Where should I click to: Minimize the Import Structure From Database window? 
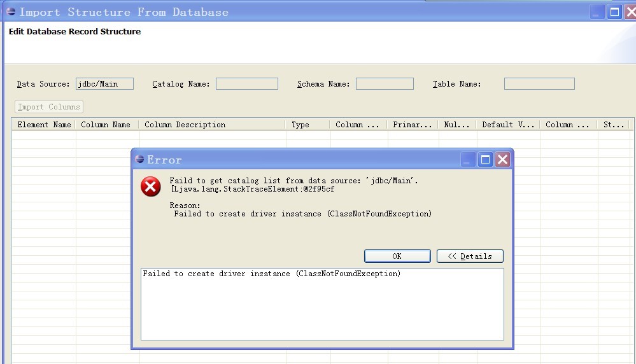(x=597, y=11)
